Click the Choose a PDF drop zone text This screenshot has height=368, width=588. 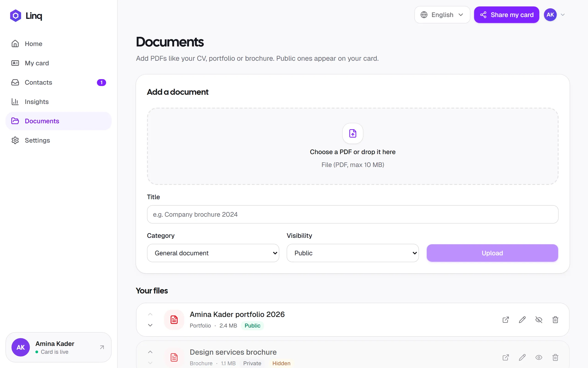tap(353, 152)
